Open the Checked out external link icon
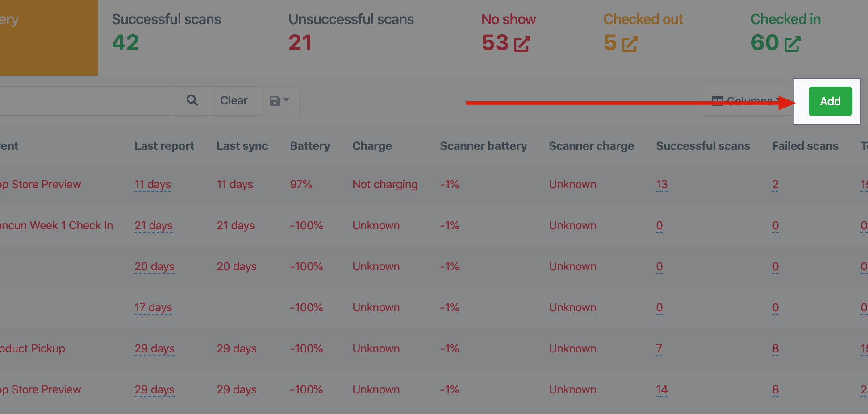Screen dimensions: 868x414 (x=630, y=44)
